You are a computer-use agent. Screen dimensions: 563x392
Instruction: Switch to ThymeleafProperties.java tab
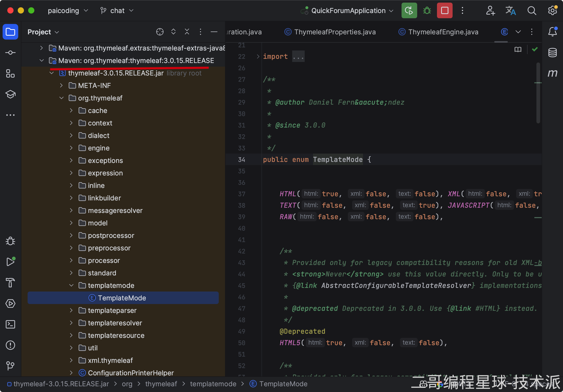[335, 32]
